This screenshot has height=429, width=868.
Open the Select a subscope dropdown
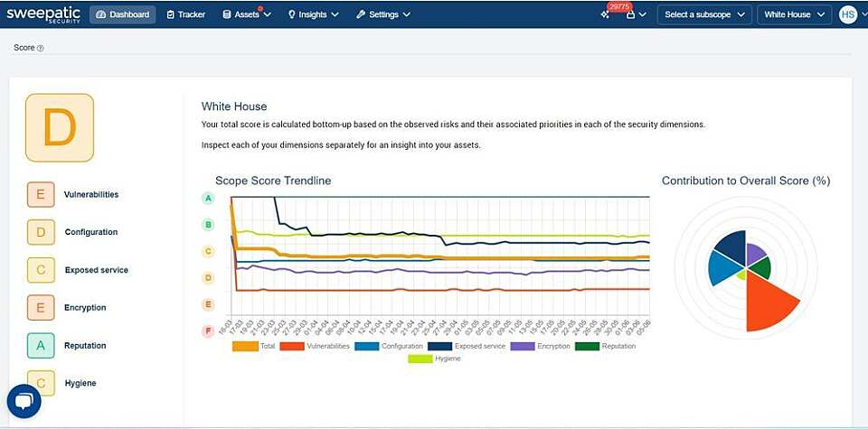coord(704,15)
